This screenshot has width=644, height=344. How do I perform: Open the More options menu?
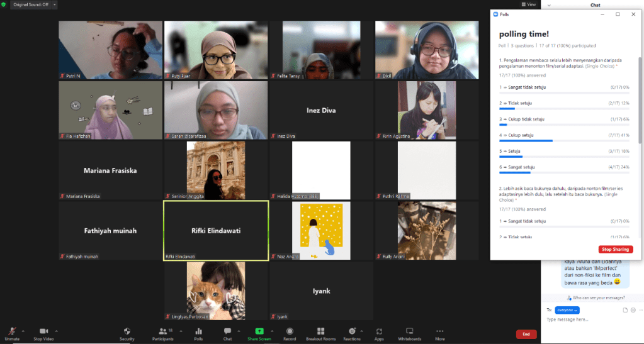pyautogui.click(x=439, y=331)
